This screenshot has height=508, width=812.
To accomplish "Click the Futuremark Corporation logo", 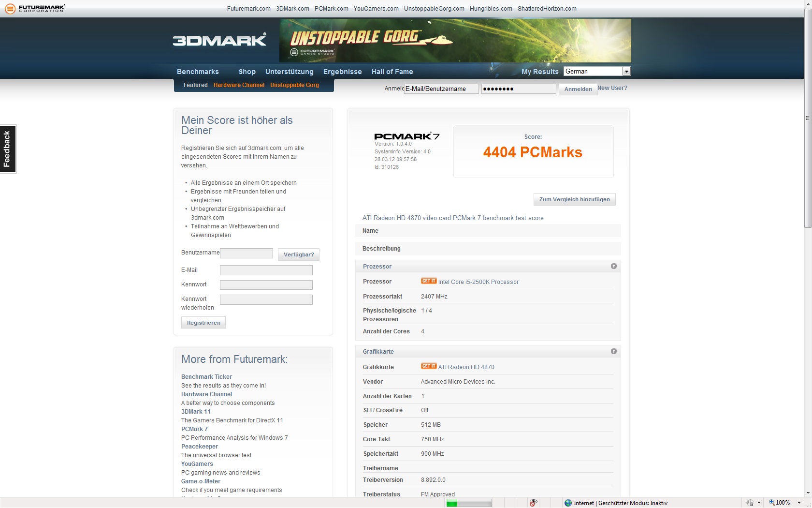I will point(35,8).
